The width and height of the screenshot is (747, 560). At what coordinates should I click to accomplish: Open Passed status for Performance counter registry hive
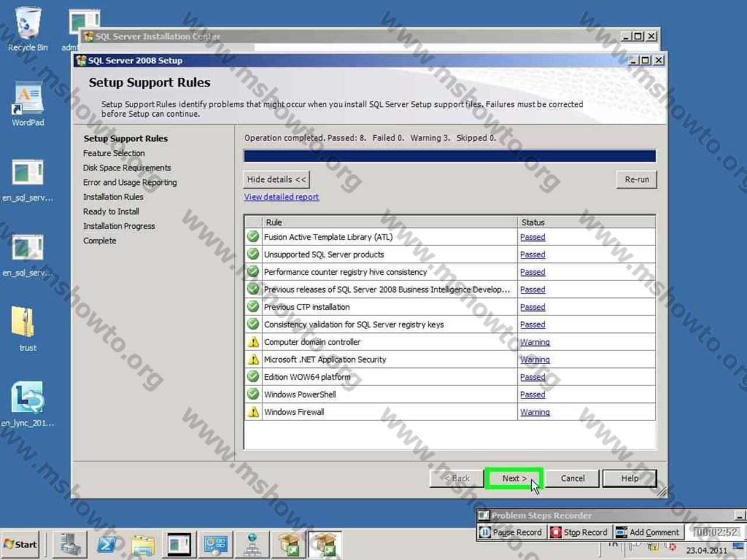(x=532, y=272)
